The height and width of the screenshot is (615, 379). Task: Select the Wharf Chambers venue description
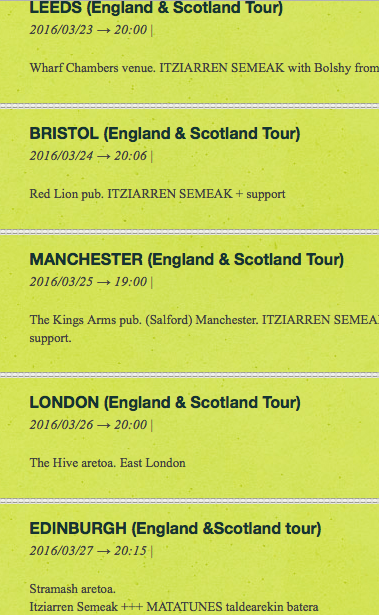(x=204, y=68)
